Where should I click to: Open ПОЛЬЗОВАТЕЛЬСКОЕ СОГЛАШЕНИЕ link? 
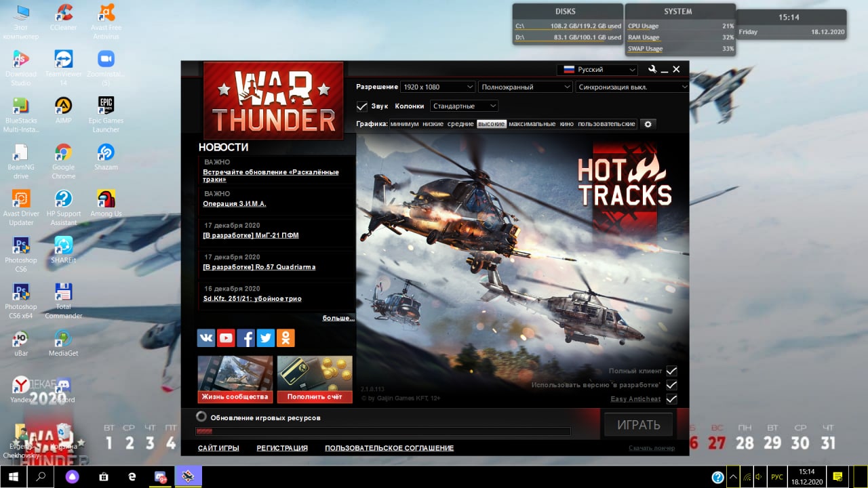point(389,448)
